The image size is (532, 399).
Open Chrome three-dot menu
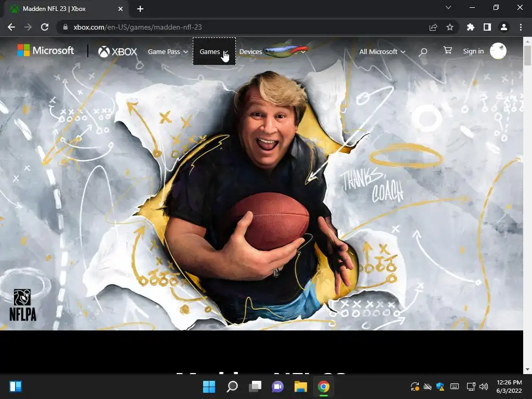click(x=521, y=27)
